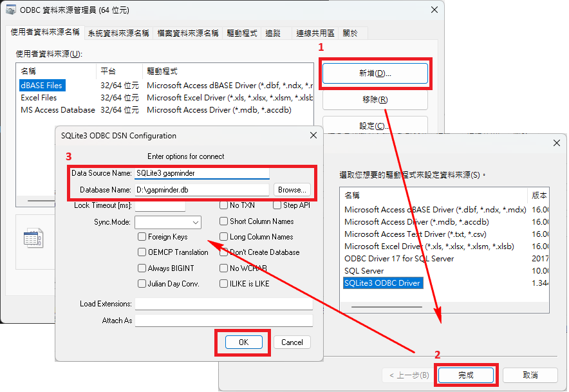Image resolution: width=569 pixels, height=392 pixels.
Task: Select Microsoft Access Text Driver
Action: (416, 234)
